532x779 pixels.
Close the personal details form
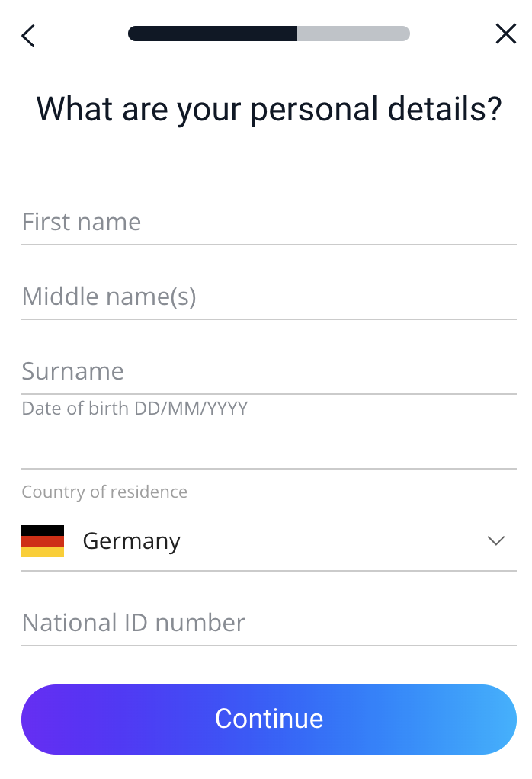(505, 34)
